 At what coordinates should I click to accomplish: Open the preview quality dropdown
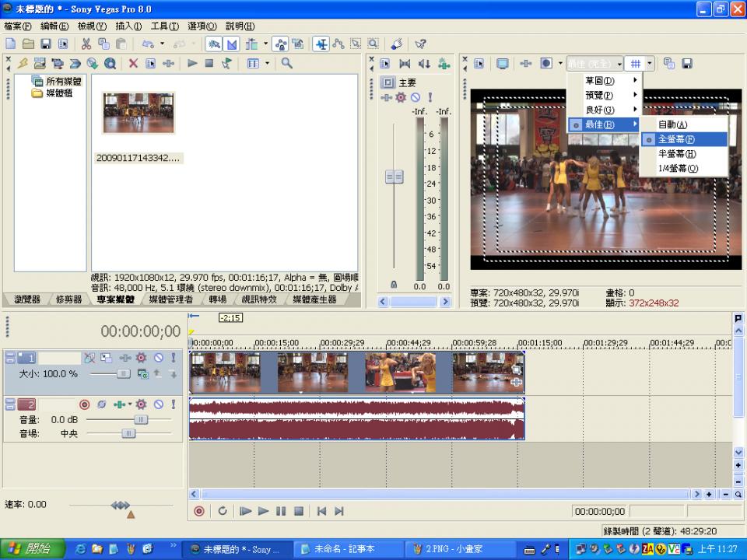594,64
